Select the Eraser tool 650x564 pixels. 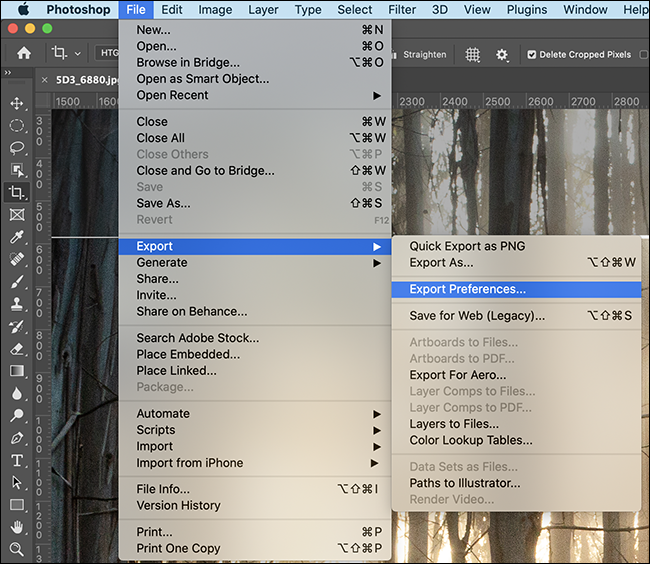tap(17, 349)
